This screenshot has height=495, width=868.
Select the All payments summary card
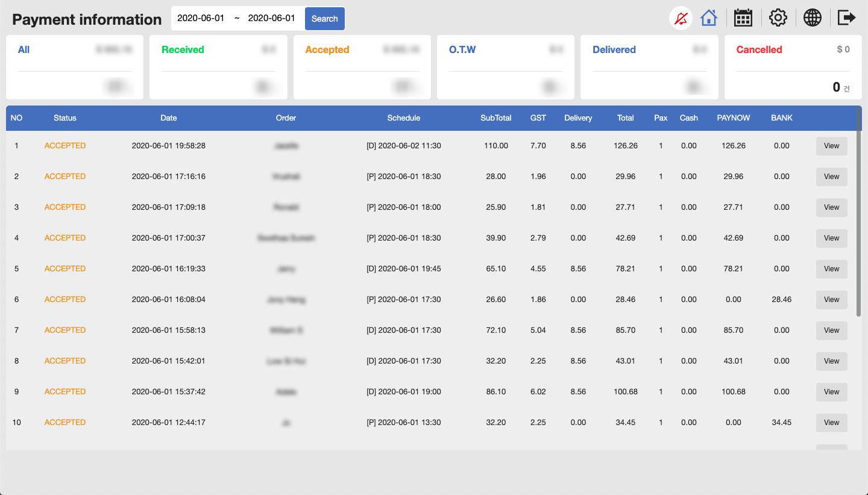[x=74, y=67]
